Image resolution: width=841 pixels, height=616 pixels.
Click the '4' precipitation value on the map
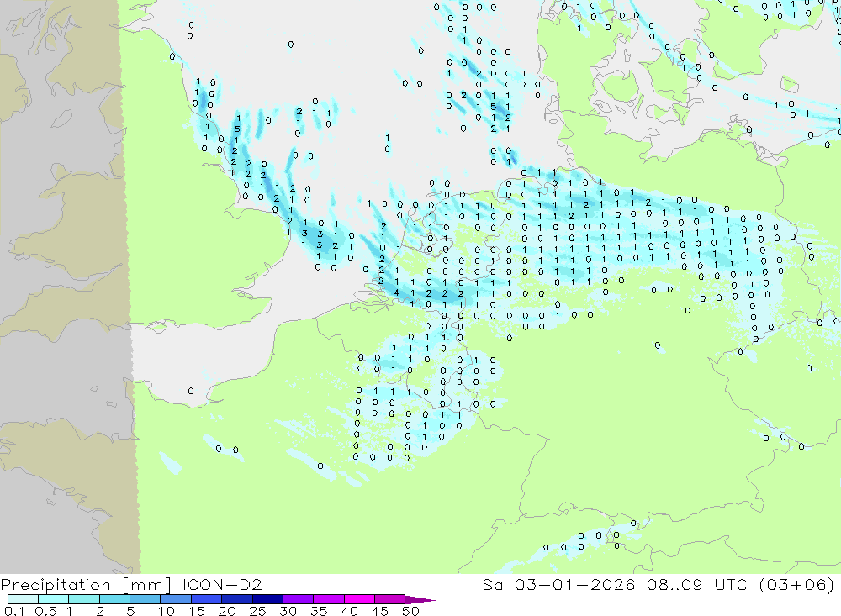(x=397, y=292)
